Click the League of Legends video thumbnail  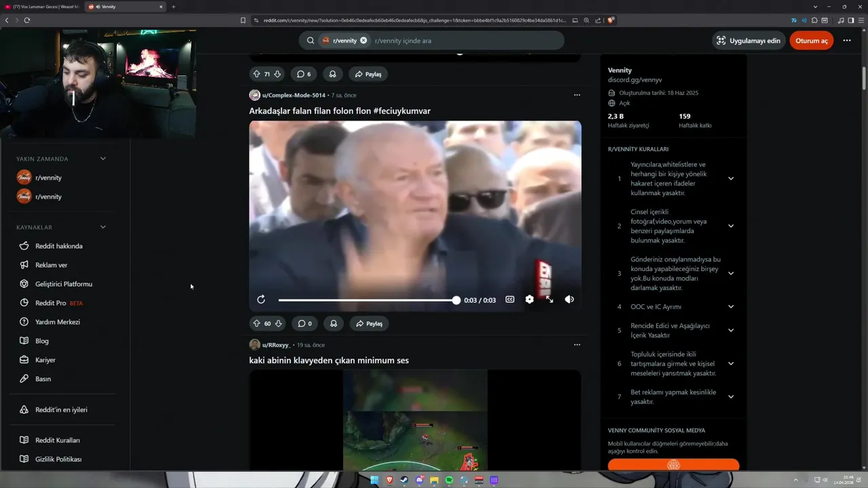point(415,420)
